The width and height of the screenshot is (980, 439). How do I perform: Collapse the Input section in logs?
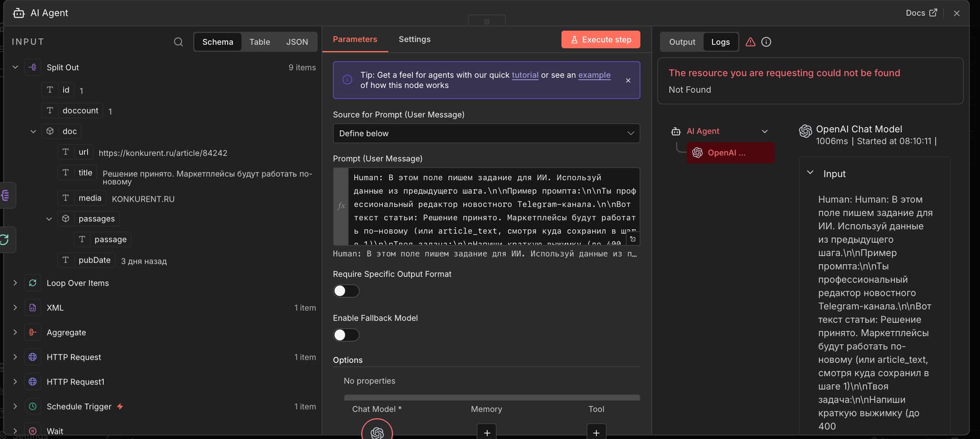[x=810, y=173]
